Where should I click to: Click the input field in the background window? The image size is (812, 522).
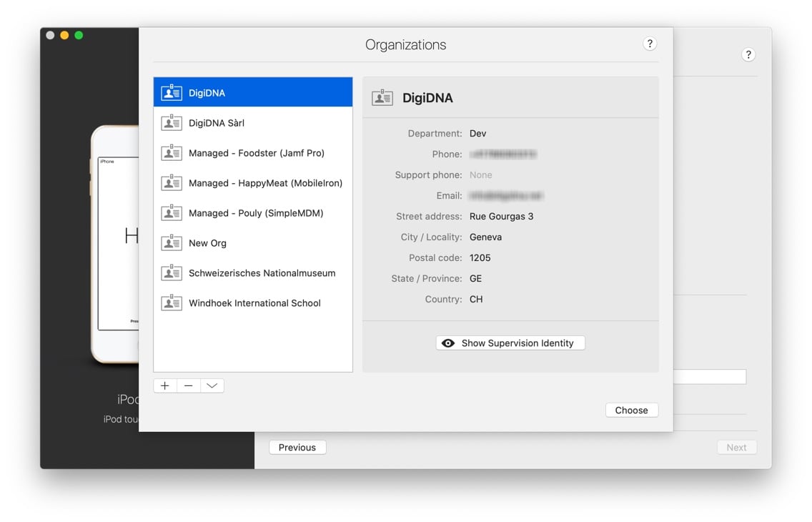tap(710, 376)
